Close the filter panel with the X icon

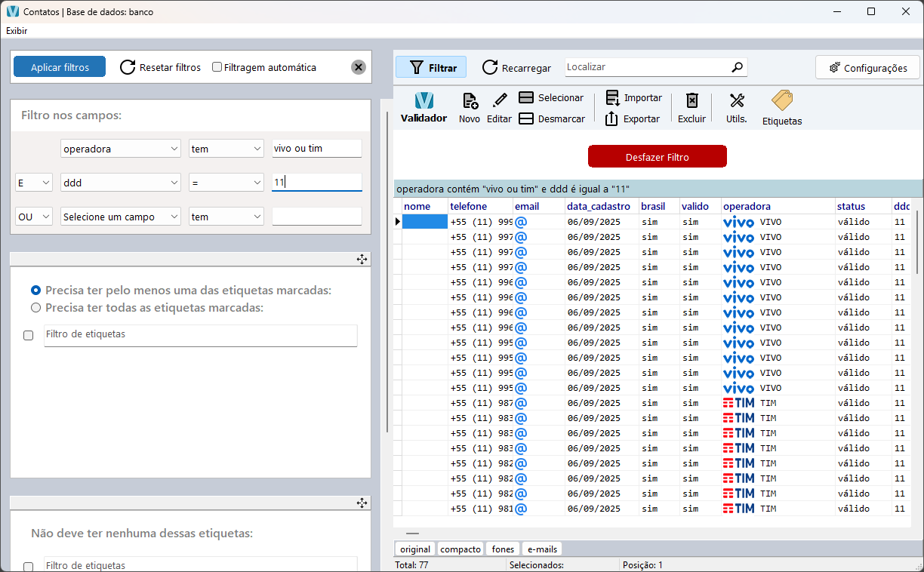point(359,67)
